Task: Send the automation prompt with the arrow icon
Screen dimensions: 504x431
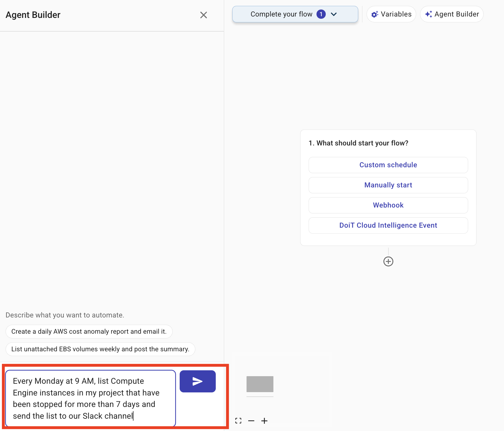Action: click(197, 381)
